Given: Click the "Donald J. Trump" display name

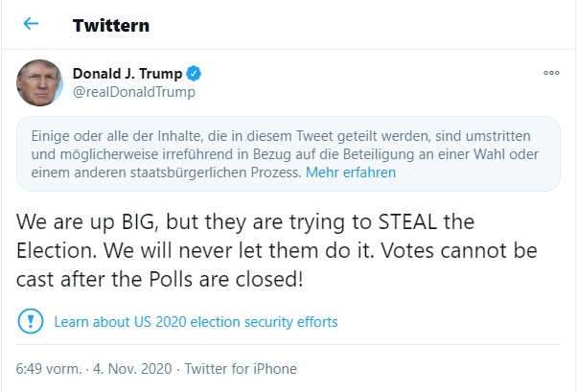Looking at the screenshot, I should point(127,73).
